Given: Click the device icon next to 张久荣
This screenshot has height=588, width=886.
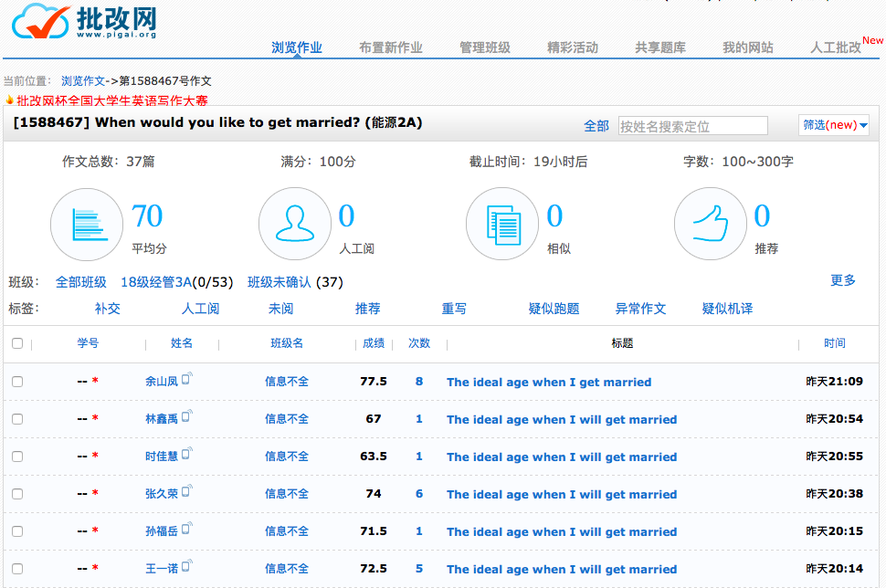Looking at the screenshot, I should [x=187, y=491].
